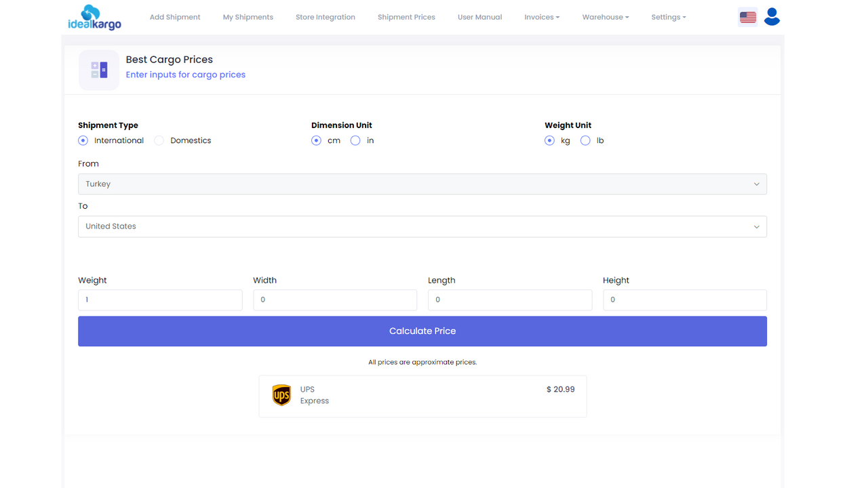868x488 pixels.
Task: Click the calculator icon beside Best Cargo Prices
Action: tap(99, 70)
